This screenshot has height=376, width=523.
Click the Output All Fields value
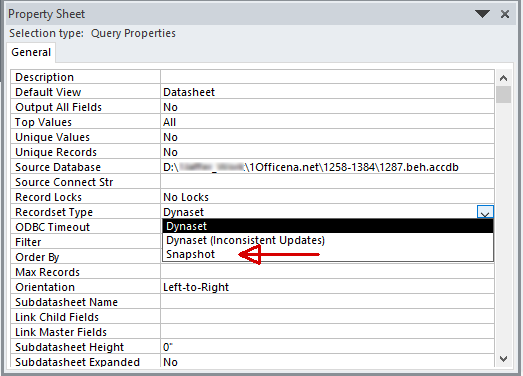click(327, 107)
